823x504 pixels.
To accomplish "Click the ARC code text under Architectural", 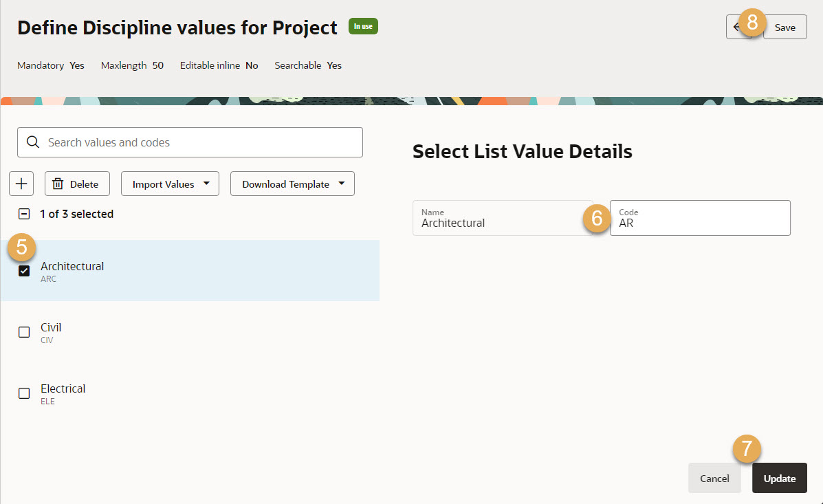I will pos(48,278).
